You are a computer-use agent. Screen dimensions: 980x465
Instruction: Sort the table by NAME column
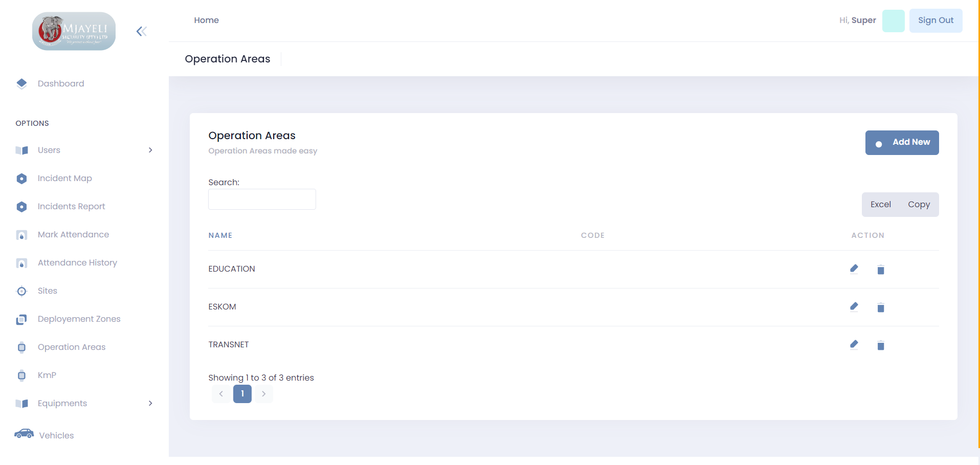click(x=220, y=235)
